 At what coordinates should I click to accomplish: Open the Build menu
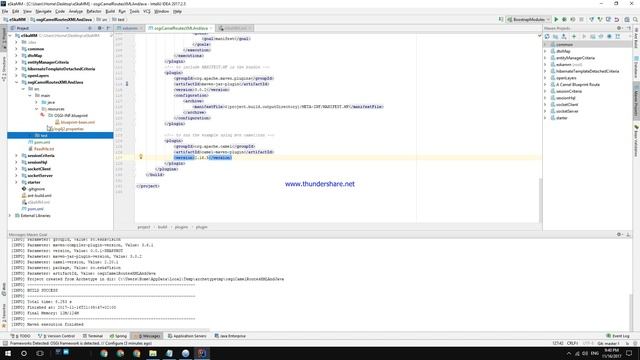pyautogui.click(x=110, y=11)
